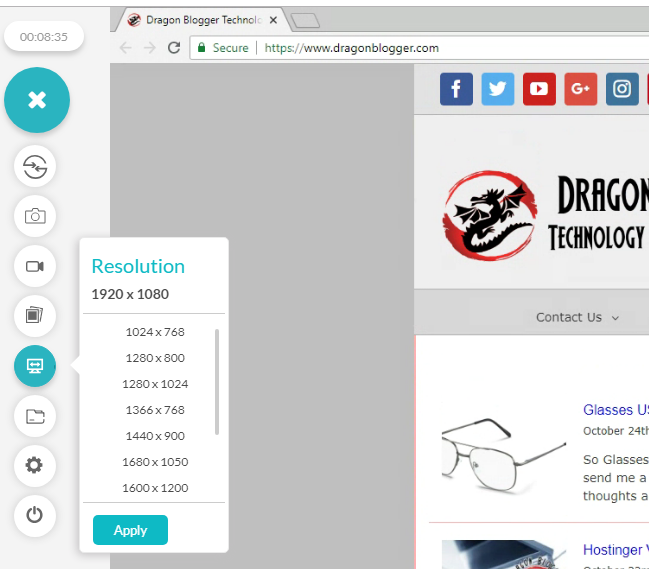End session with the power icon
649x569 pixels.
click(x=35, y=516)
